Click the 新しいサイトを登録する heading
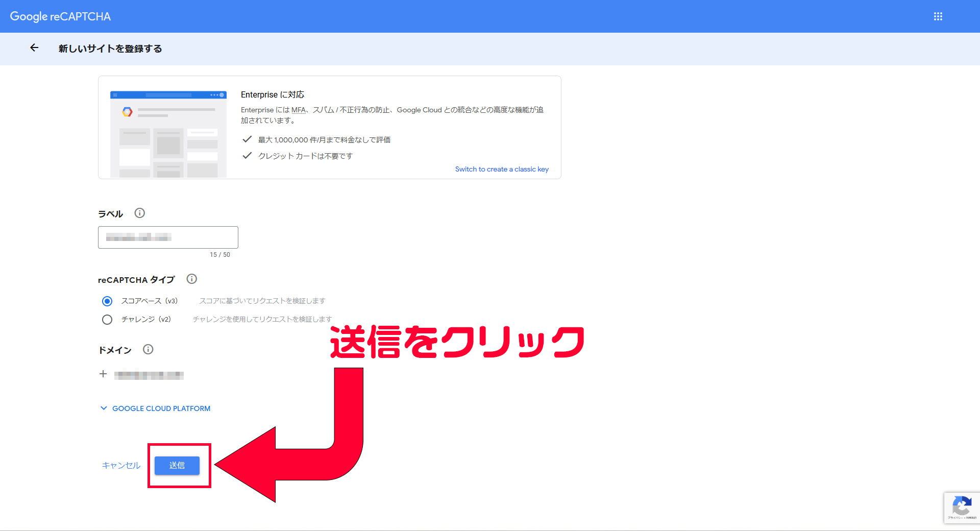The width and height of the screenshot is (980, 531). tap(110, 49)
